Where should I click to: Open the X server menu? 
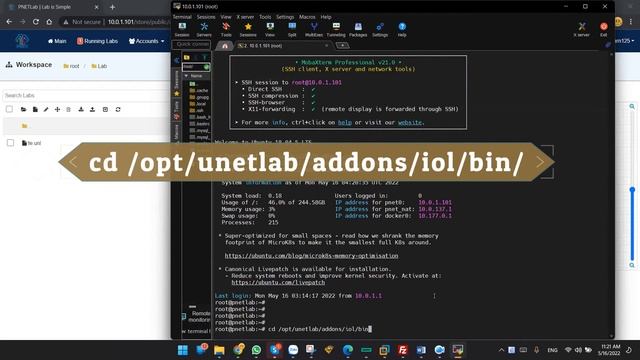point(245,17)
